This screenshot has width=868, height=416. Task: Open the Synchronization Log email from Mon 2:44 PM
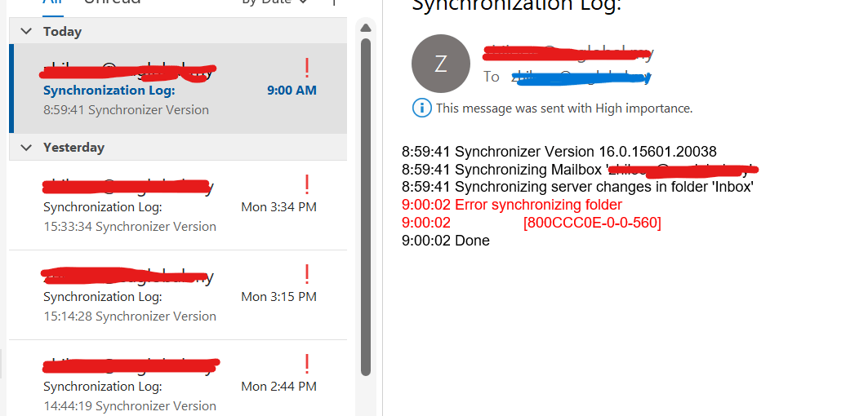pos(178,378)
